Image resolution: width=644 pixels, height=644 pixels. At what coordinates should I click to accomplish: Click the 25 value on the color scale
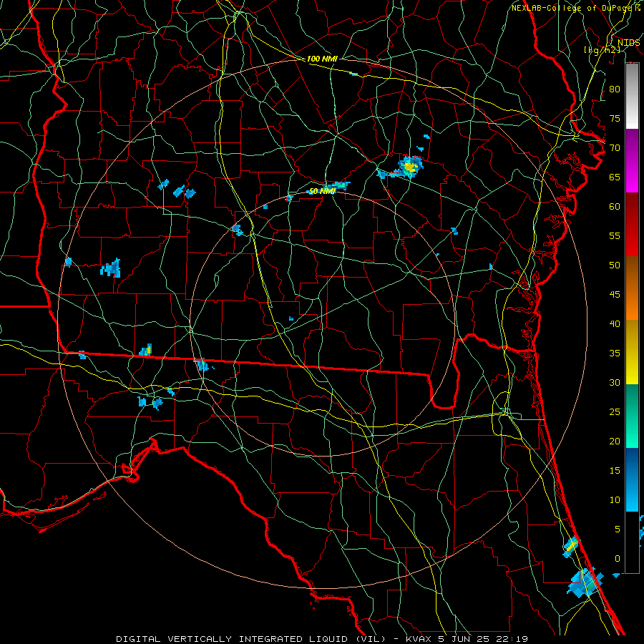click(615, 411)
